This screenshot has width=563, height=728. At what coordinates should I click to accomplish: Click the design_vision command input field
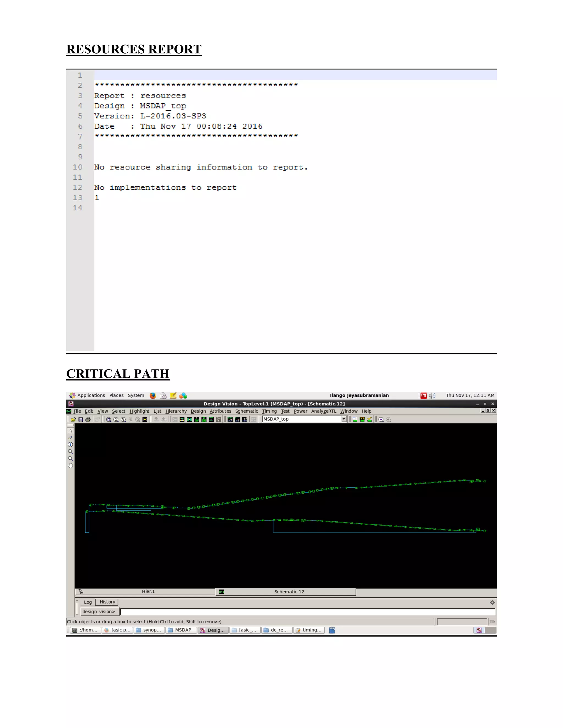[308, 612]
